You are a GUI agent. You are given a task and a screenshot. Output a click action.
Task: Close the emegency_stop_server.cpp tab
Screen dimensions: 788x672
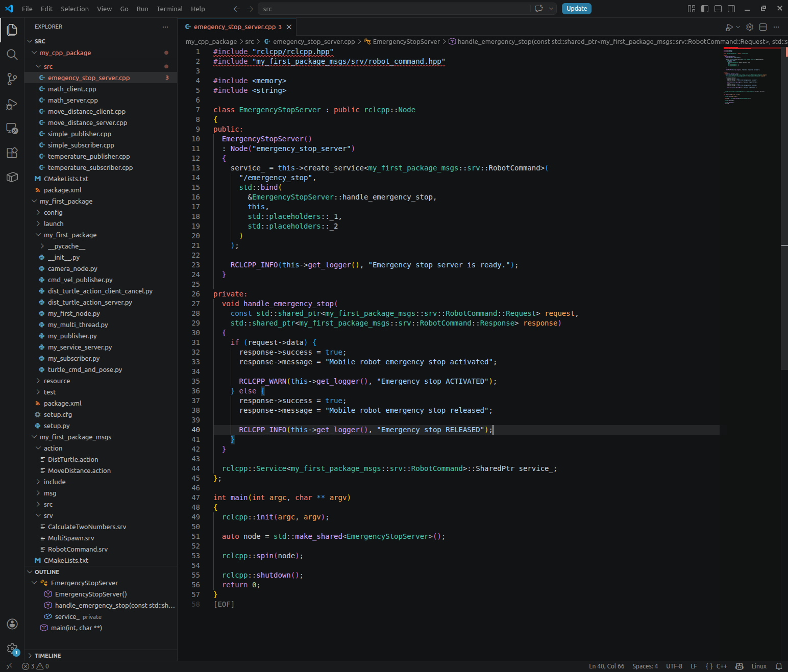tap(289, 27)
